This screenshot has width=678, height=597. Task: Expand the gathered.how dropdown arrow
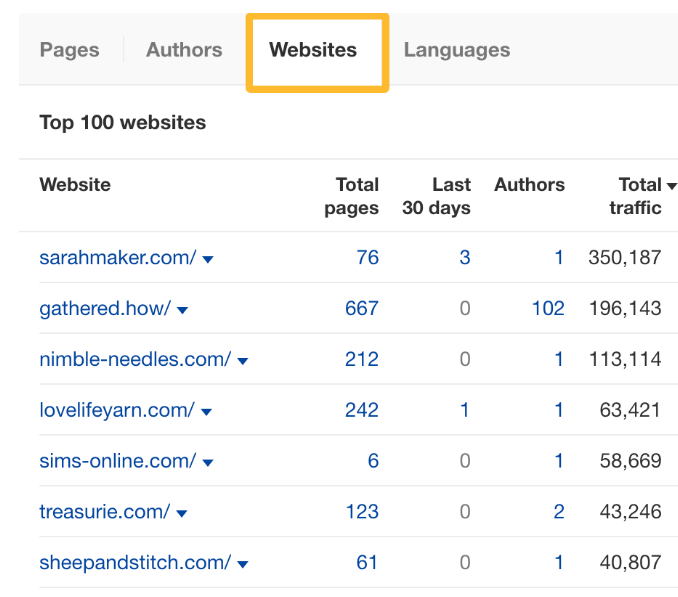(183, 310)
